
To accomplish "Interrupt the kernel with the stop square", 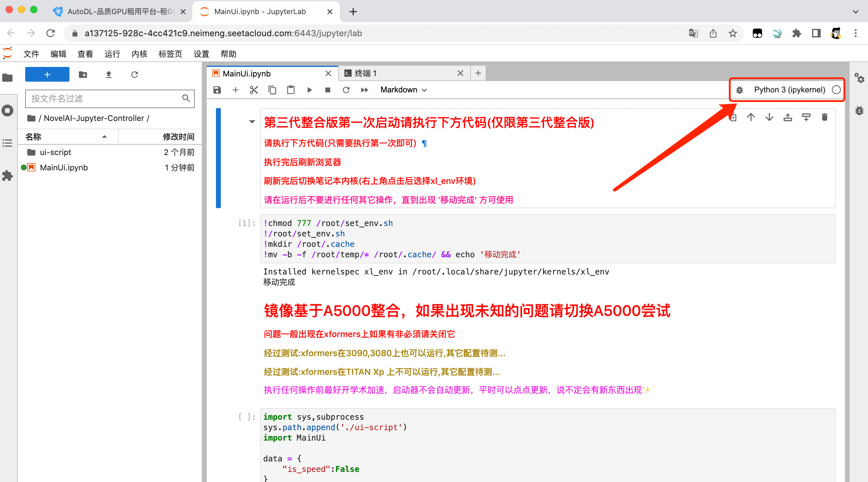I will point(327,90).
